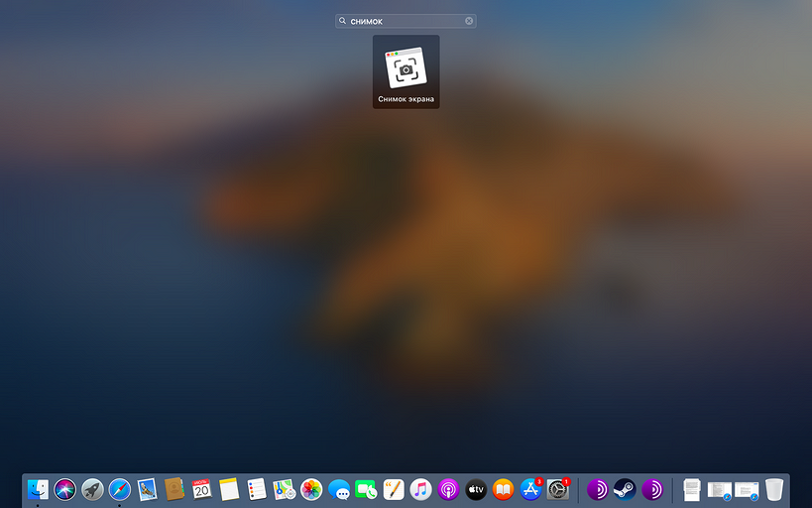Screen dimensions: 812x508
Task: Launch Maps from the Dock
Action: tap(285, 489)
